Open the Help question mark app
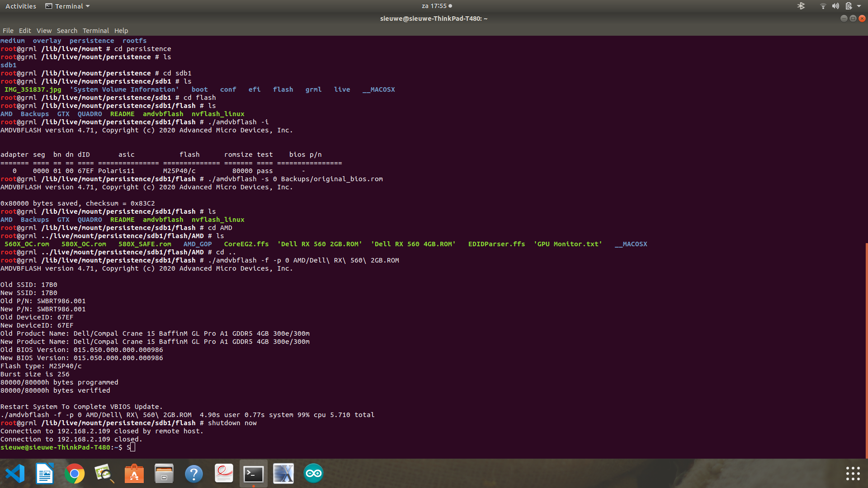 pyautogui.click(x=194, y=474)
